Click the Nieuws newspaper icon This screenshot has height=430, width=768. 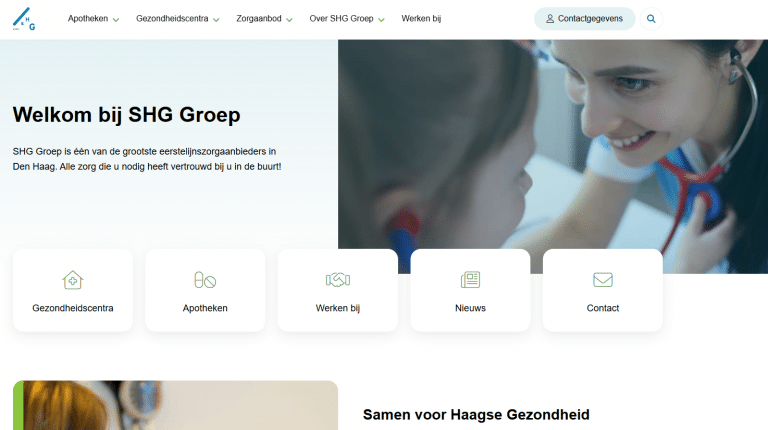coord(470,280)
